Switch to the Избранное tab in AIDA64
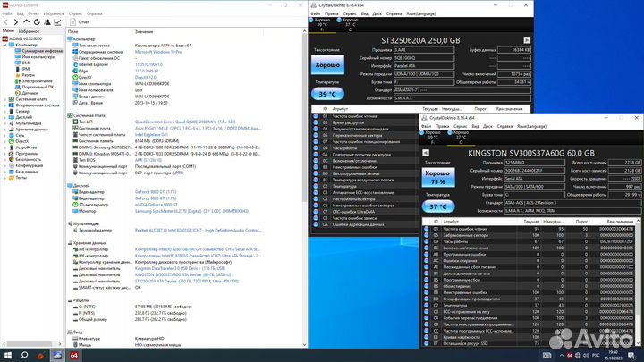Screen dimensions: 644x362 29,31
